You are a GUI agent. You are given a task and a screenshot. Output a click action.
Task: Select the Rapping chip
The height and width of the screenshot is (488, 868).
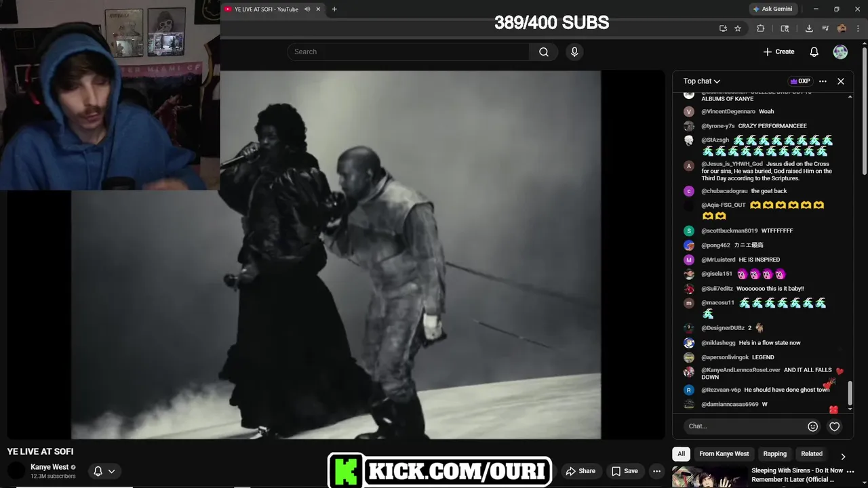pyautogui.click(x=775, y=454)
